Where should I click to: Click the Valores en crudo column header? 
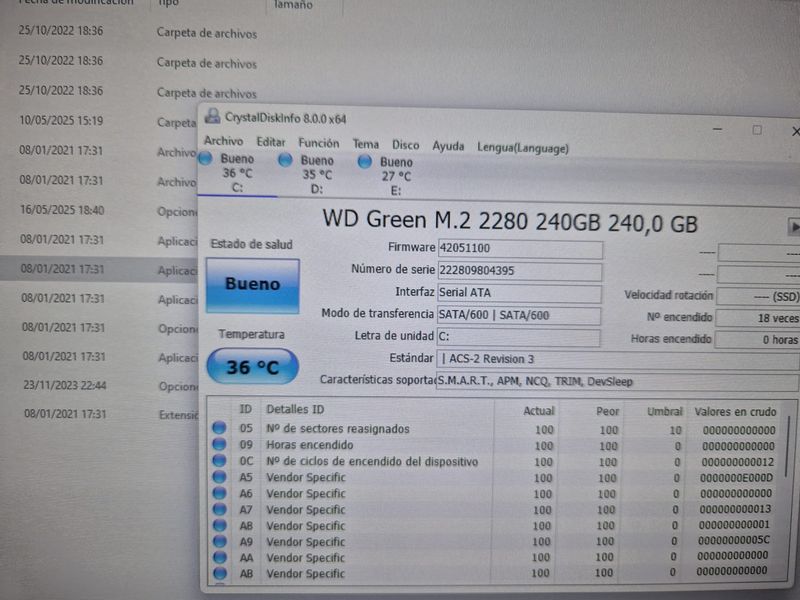tap(735, 412)
